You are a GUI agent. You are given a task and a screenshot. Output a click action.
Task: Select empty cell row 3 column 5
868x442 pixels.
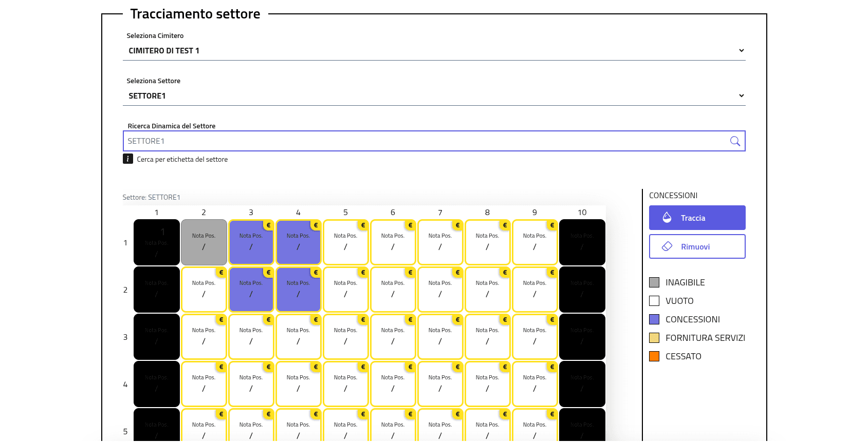point(346,337)
